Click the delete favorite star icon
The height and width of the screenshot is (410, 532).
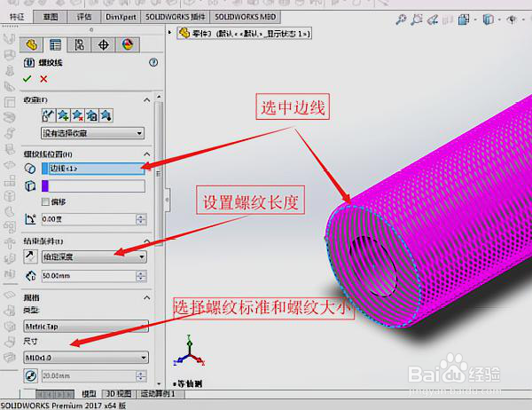point(78,115)
